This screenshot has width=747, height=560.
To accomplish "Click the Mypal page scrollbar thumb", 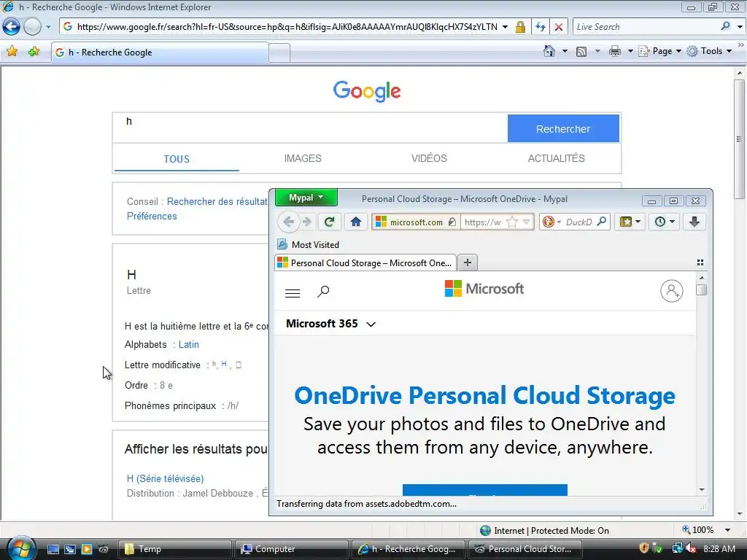I will tap(701, 290).
